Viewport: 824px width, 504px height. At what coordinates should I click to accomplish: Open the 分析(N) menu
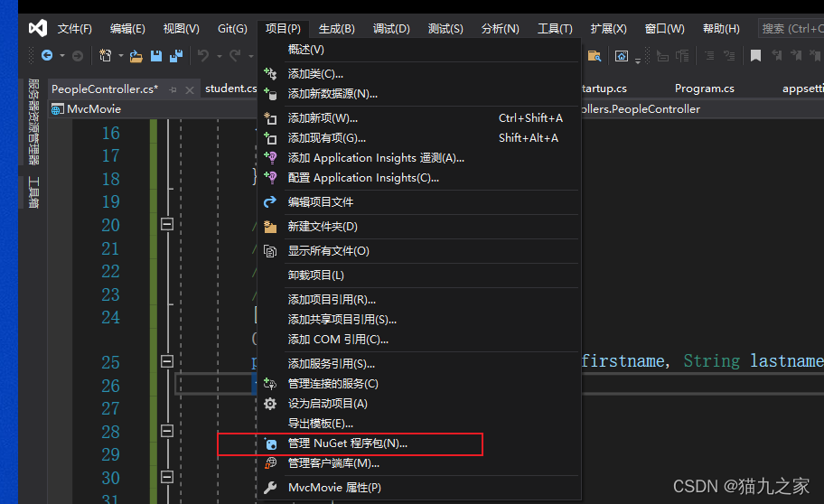(501, 28)
